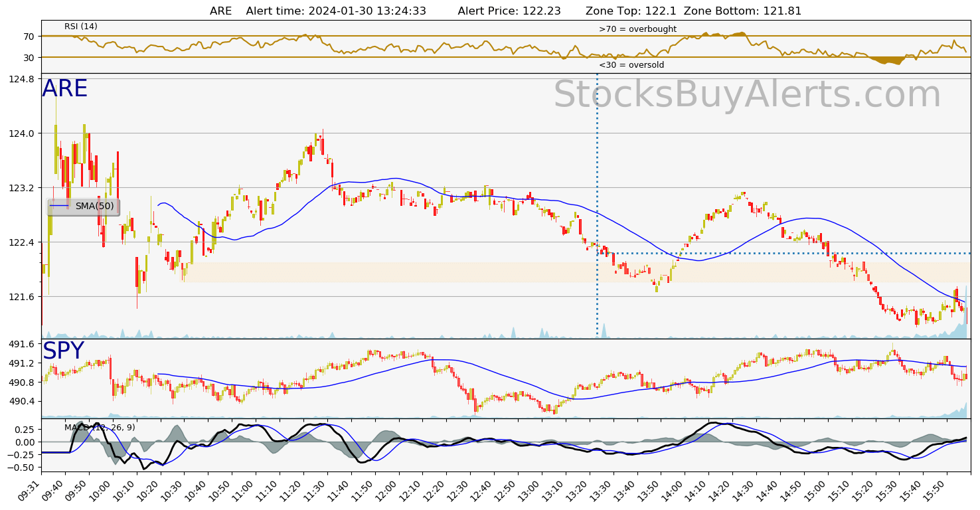The height and width of the screenshot is (510, 980).
Task: Click the '>70 = overbought' annotation
Action: (x=637, y=29)
